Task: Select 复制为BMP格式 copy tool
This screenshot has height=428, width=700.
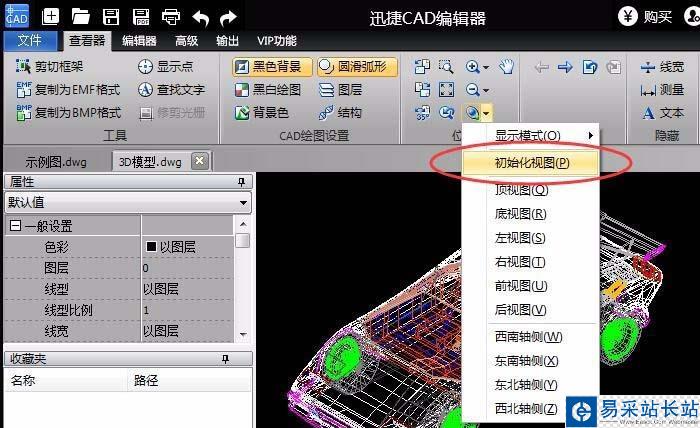Action: 68,112
